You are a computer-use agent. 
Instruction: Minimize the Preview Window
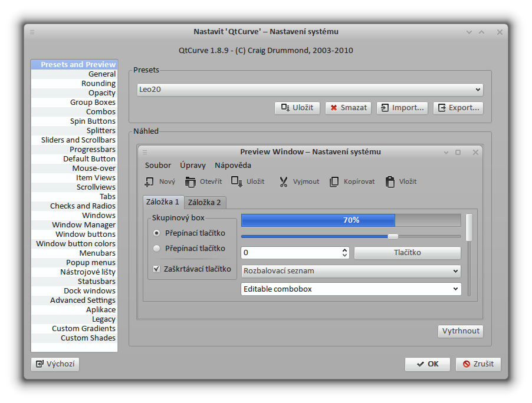pyautogui.click(x=446, y=153)
